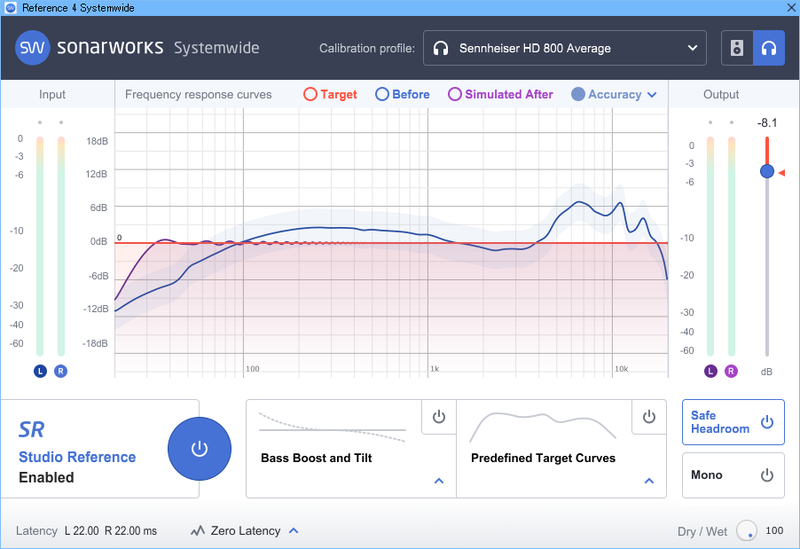Click the Dry / Wet value 100
The width and height of the screenshot is (800, 549).
coord(774,531)
